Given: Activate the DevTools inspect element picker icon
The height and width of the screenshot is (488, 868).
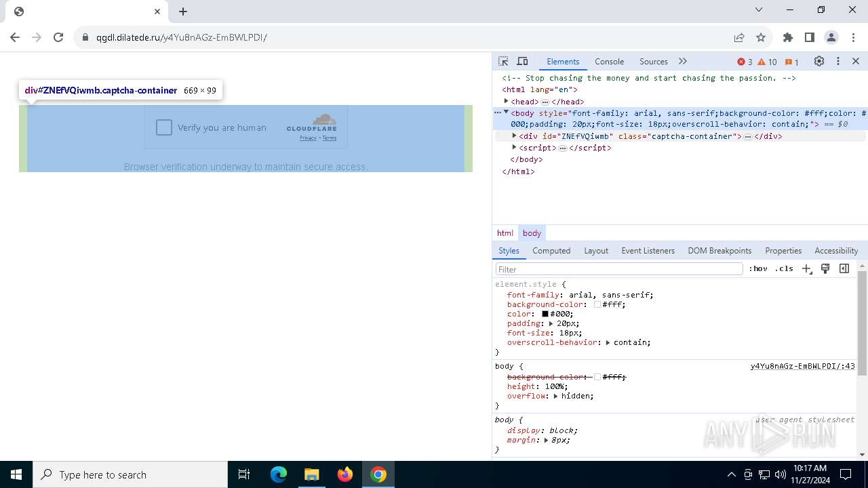Looking at the screenshot, I should (503, 61).
